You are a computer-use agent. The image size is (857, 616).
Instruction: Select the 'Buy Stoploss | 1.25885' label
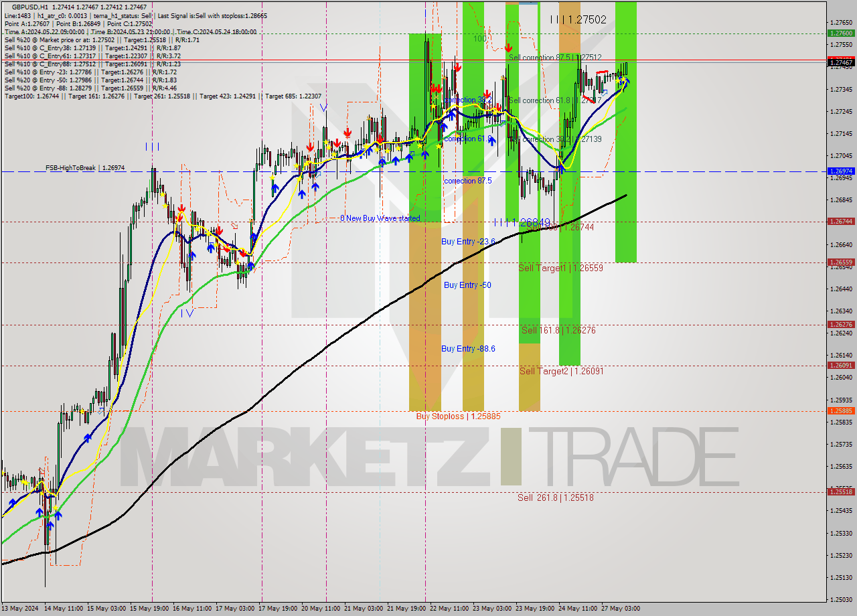click(459, 416)
